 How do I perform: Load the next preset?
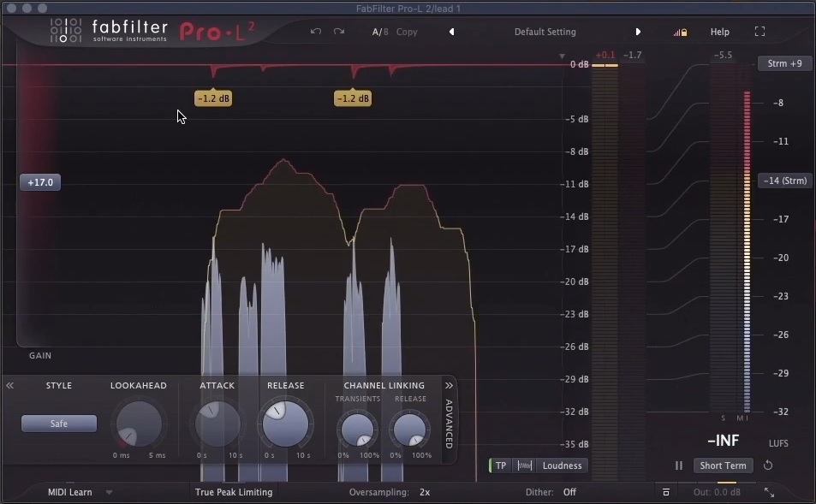tap(638, 32)
